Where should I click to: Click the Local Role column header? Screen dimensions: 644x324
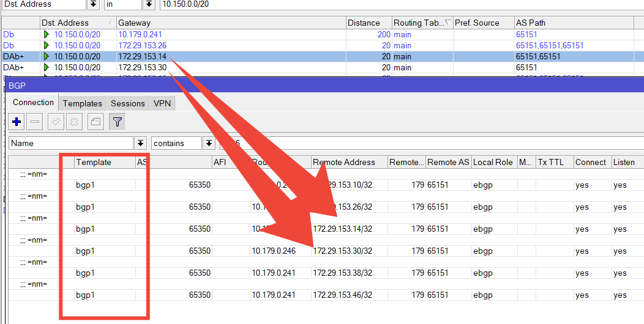[x=495, y=162]
